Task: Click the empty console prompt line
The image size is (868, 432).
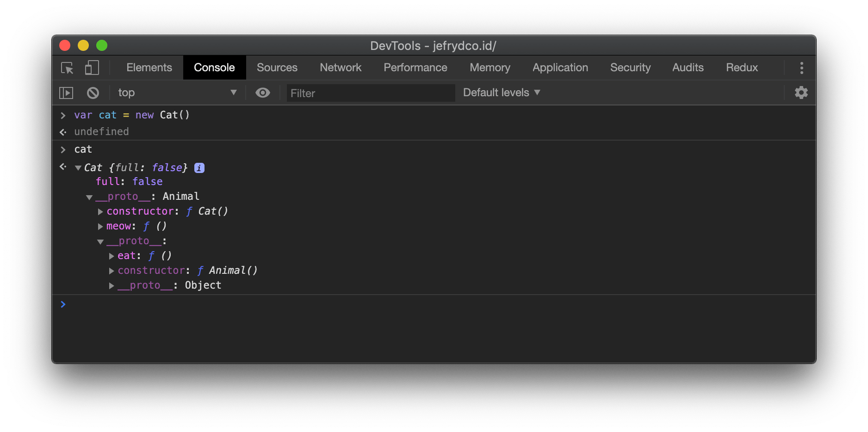Action: 434,304
